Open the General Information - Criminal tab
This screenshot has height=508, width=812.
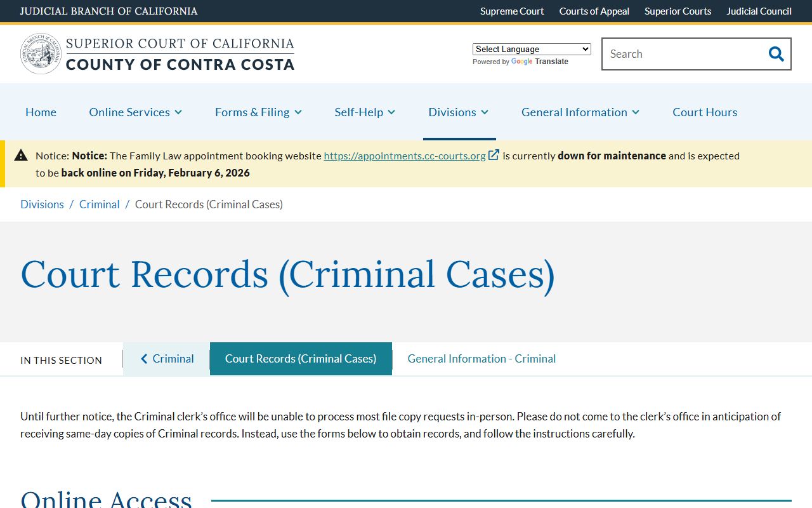(481, 359)
